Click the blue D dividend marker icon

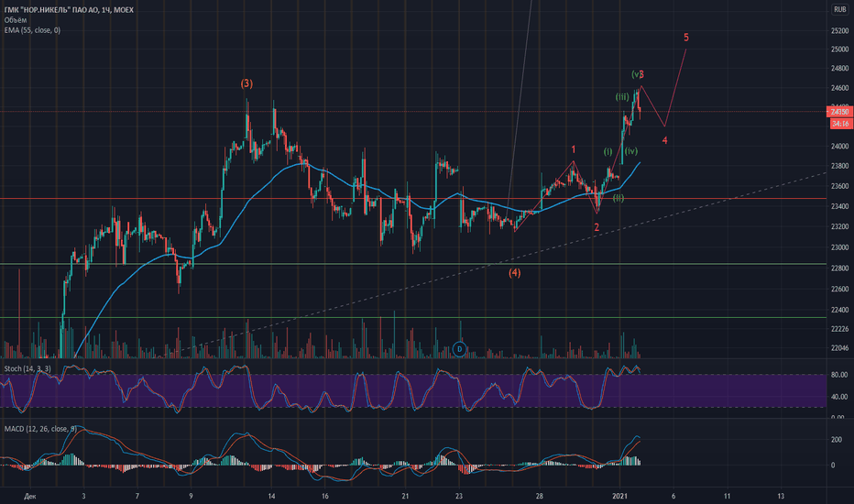(460, 349)
